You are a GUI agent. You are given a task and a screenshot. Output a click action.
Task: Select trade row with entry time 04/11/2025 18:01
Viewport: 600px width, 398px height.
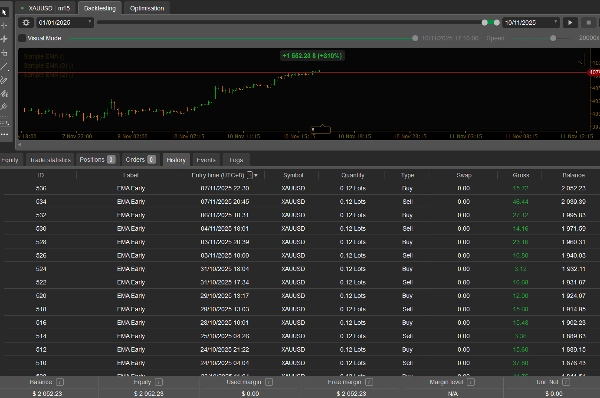tap(300, 228)
